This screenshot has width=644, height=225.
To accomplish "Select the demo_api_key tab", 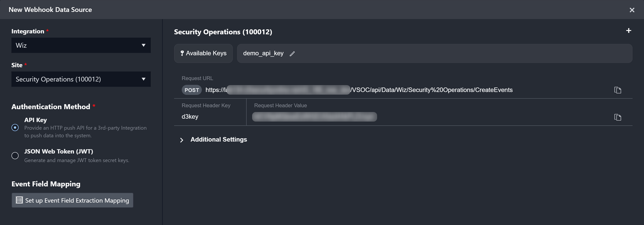I will [x=263, y=53].
